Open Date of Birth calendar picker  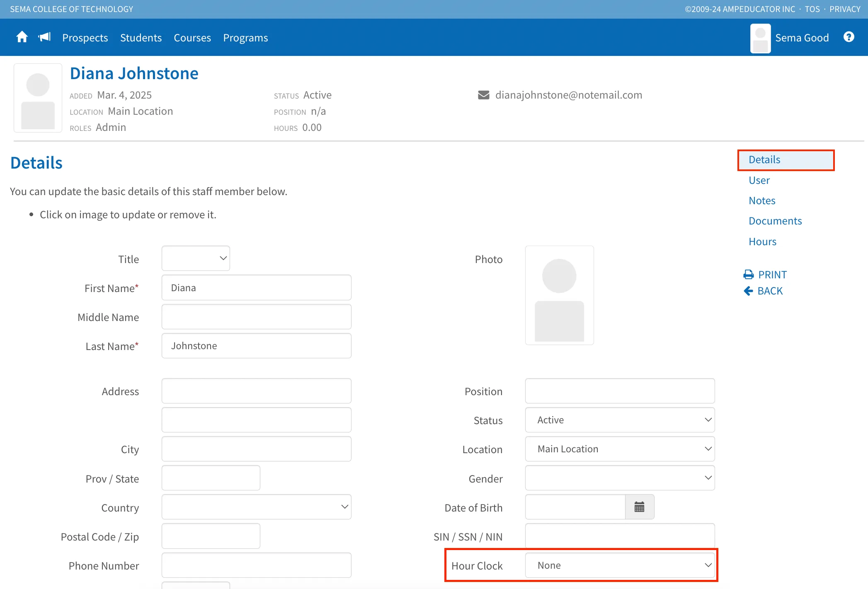pos(639,507)
